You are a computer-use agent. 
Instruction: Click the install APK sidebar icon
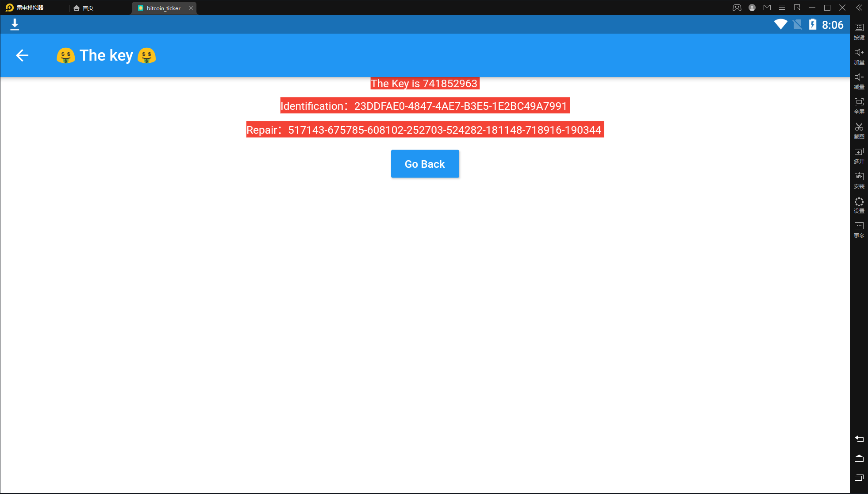click(859, 179)
